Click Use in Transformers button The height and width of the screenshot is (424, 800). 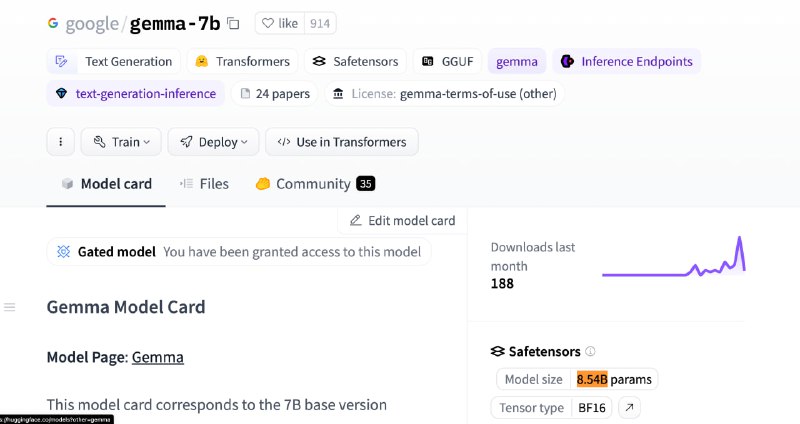pos(342,142)
